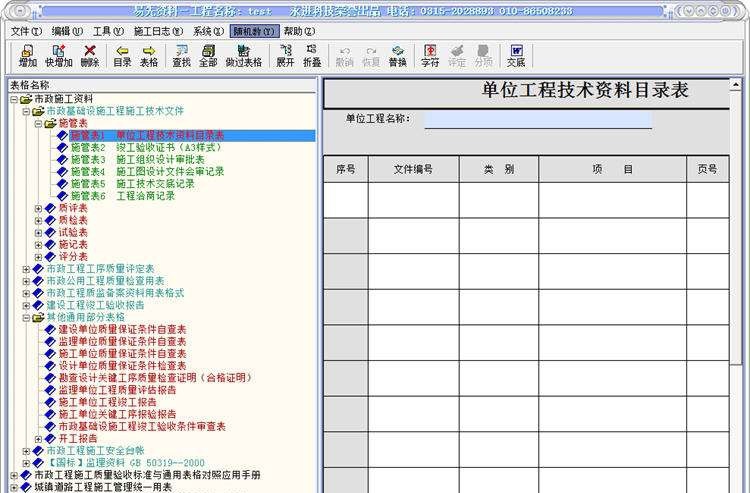The height and width of the screenshot is (493, 750).
Task: Click the 做过表格 toolbar icon
Action: (x=244, y=55)
